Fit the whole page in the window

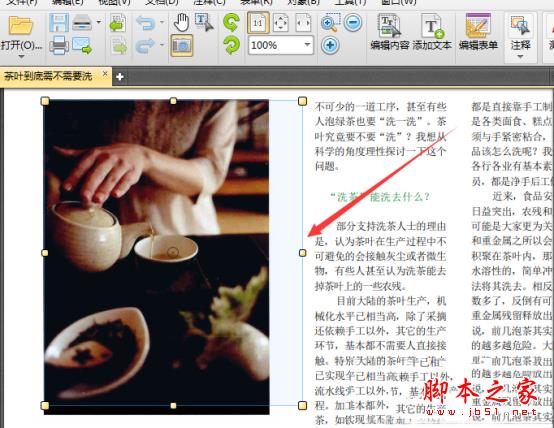[x=281, y=23]
